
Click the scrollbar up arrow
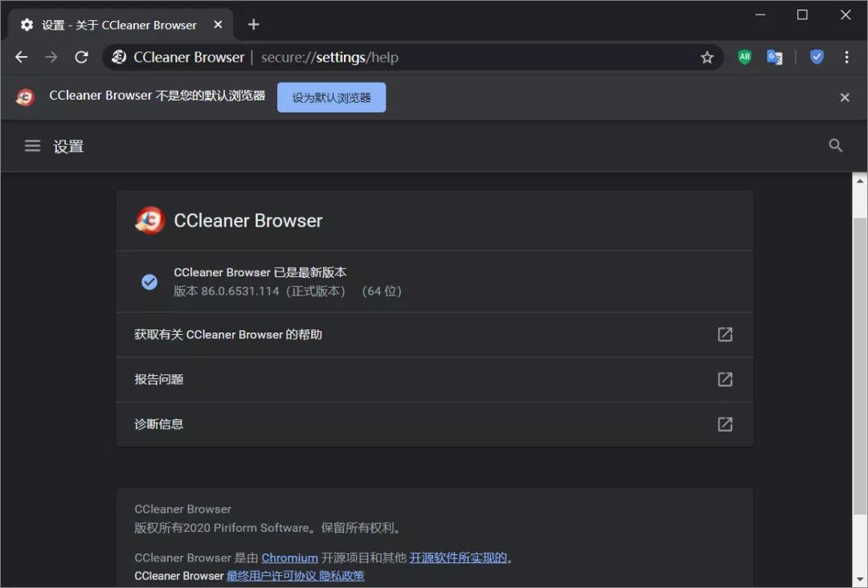[x=860, y=181]
